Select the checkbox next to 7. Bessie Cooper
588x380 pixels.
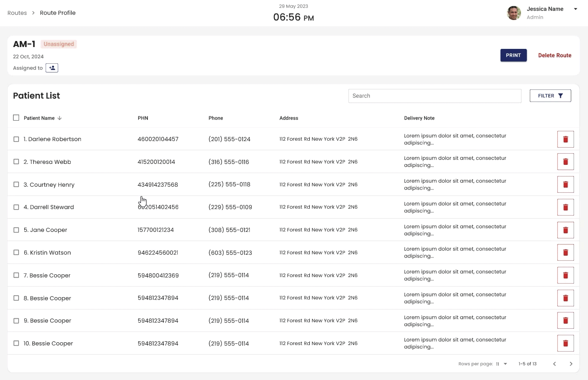click(x=16, y=275)
